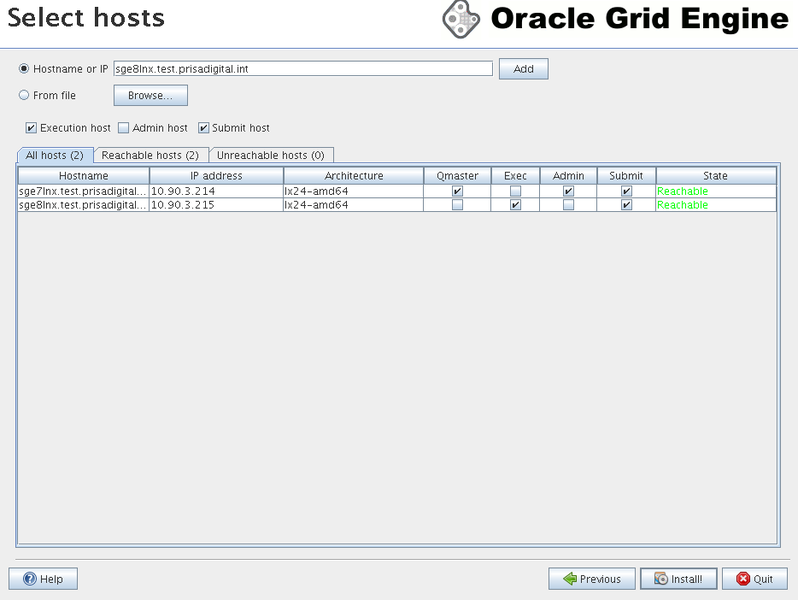Toggle Admin checkbox for sge7lnx host
This screenshot has height=600, width=798.
click(x=568, y=191)
